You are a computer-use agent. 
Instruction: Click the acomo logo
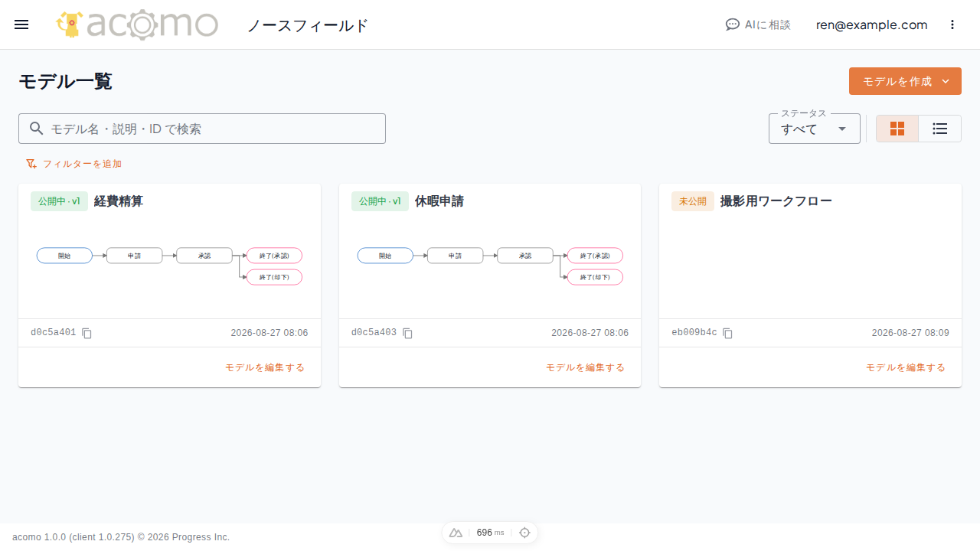(137, 24)
